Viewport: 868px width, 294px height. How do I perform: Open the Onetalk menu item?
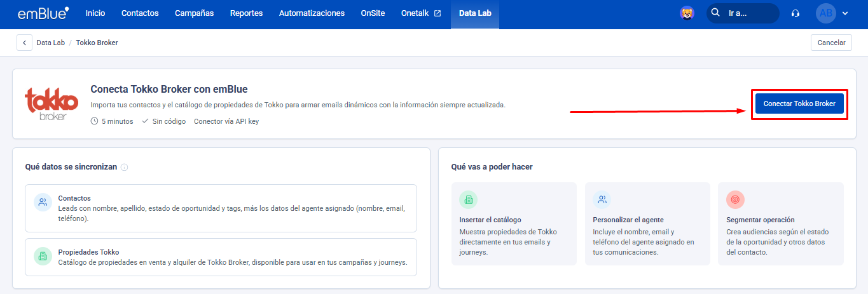(421, 13)
